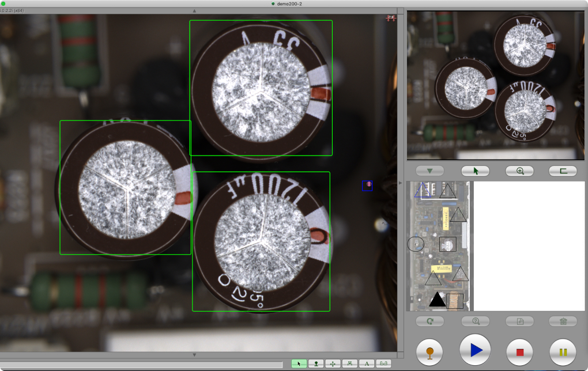Image resolution: width=588 pixels, height=371 pixels.
Task: Click the glasses view tool button
Action: (383, 364)
